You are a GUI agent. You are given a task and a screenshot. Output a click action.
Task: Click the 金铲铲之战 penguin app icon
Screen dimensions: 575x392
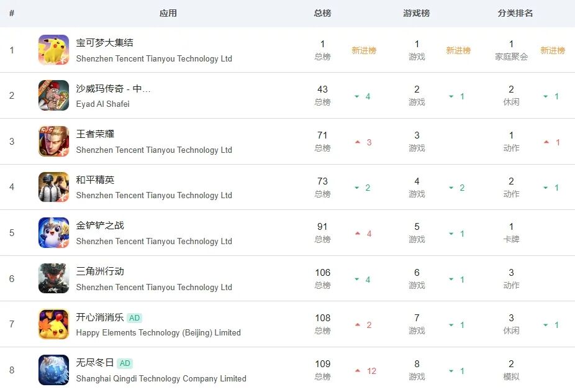53,233
